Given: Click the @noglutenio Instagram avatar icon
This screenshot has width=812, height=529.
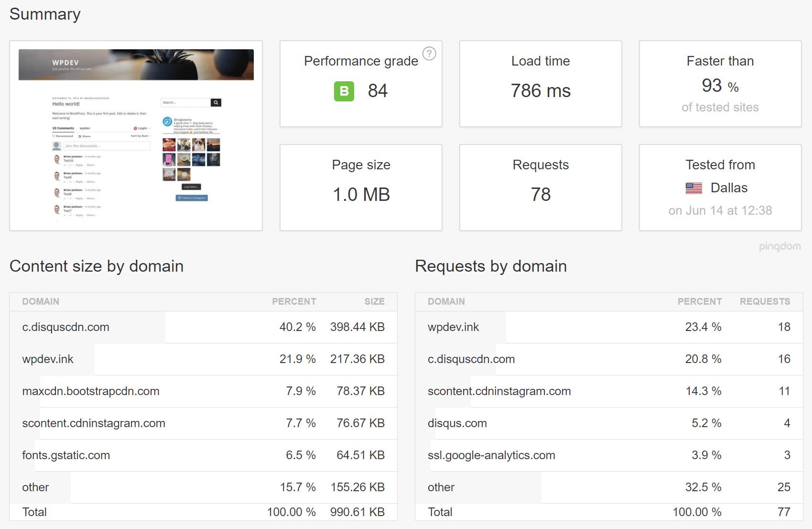Looking at the screenshot, I should tap(167, 121).
